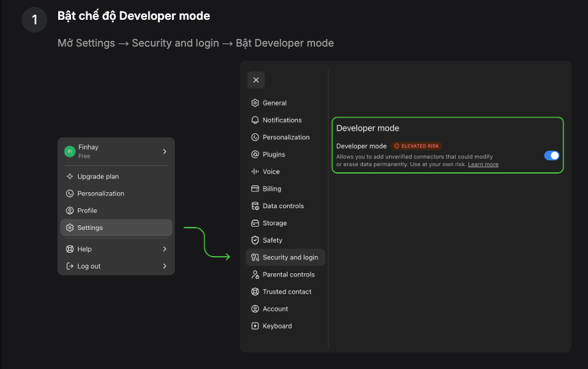This screenshot has width=588, height=369.
Task: Go to the Parental controls settings tab
Action: click(x=286, y=275)
